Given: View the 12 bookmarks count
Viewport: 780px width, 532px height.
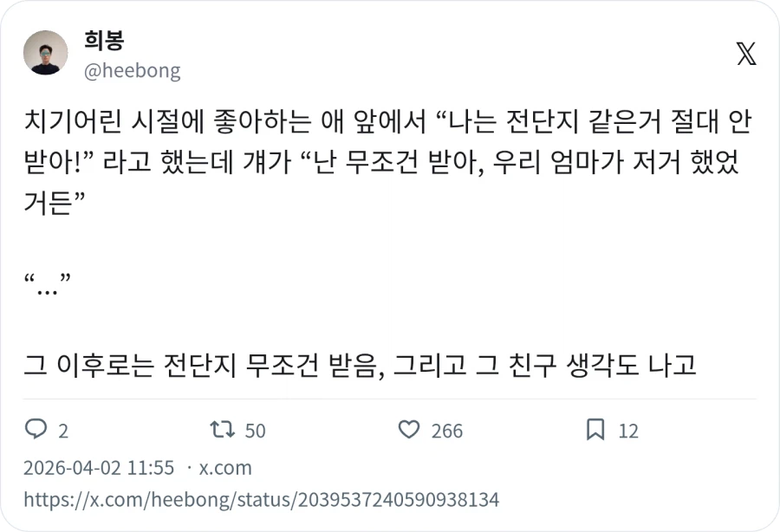Looking at the screenshot, I should [x=626, y=431].
